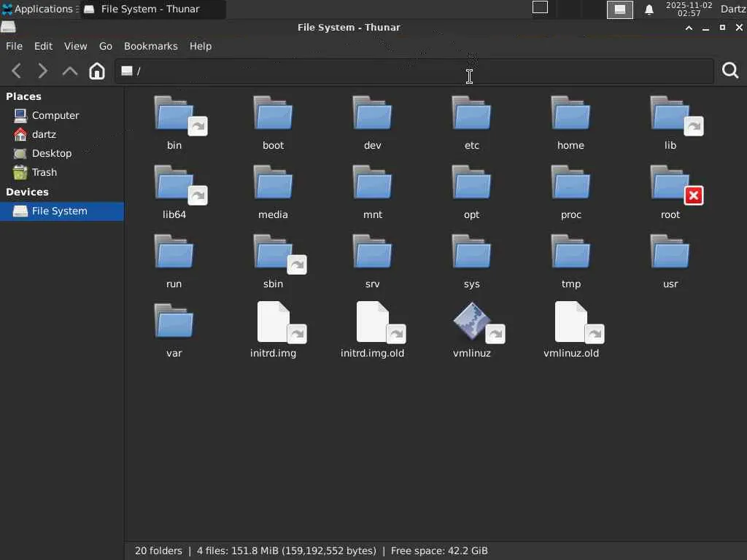Select the media folder icon

coord(273,183)
